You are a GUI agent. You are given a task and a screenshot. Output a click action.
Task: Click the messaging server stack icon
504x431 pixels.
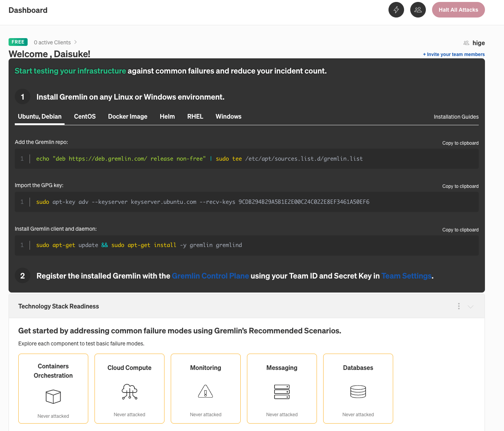[282, 392]
